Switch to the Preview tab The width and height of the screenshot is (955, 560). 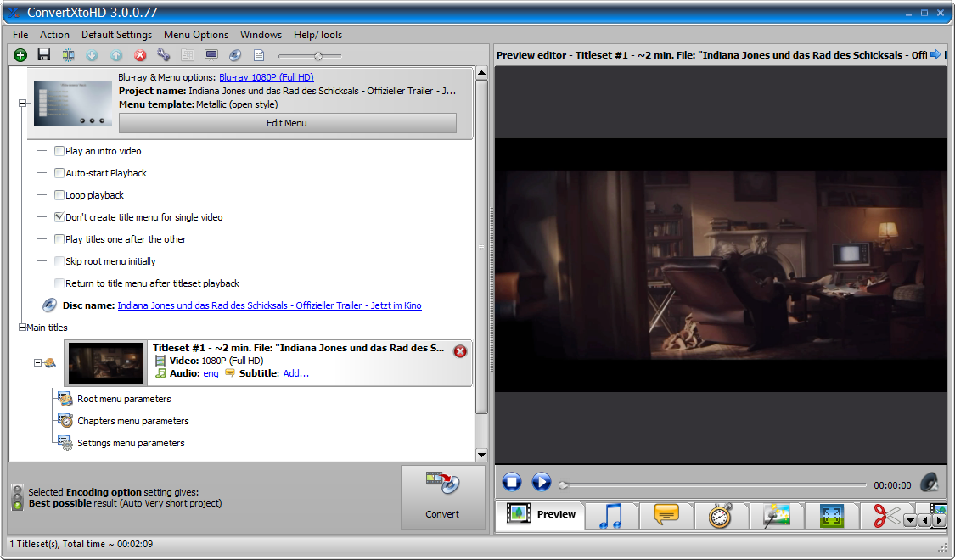coord(540,516)
